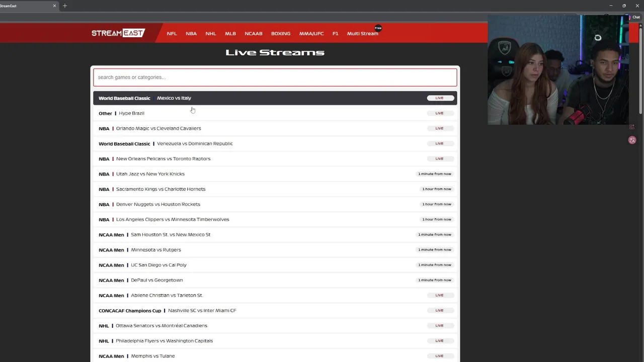Open the Multi Stream menu item
Screen dimensions: 644x362
(x=363, y=34)
